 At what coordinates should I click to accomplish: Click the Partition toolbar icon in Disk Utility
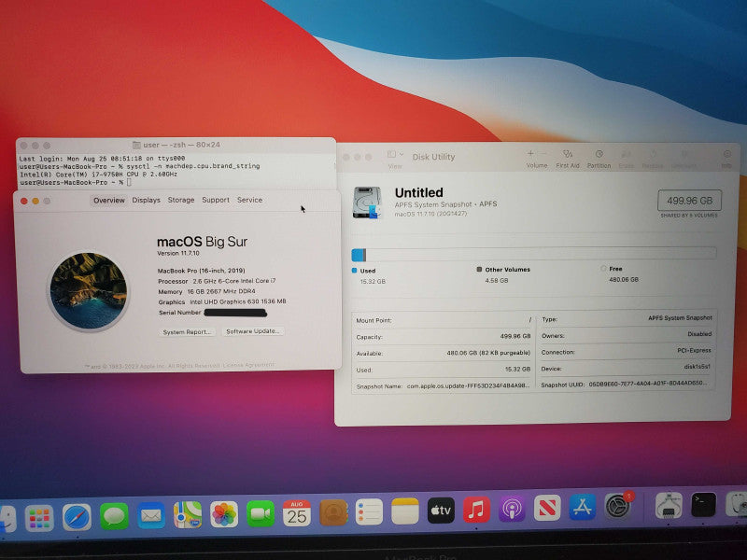tap(599, 154)
